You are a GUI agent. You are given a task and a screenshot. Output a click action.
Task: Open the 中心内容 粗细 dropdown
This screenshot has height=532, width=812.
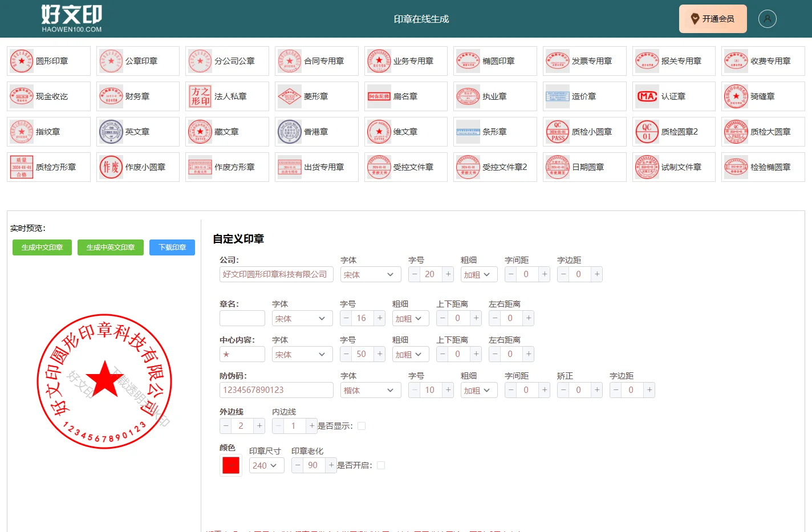click(411, 354)
